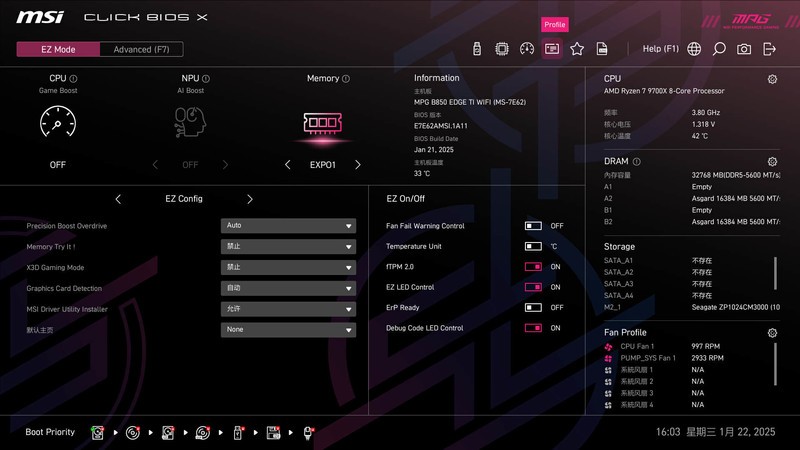
Task: Click the Boot Priority label
Action: [x=50, y=432]
